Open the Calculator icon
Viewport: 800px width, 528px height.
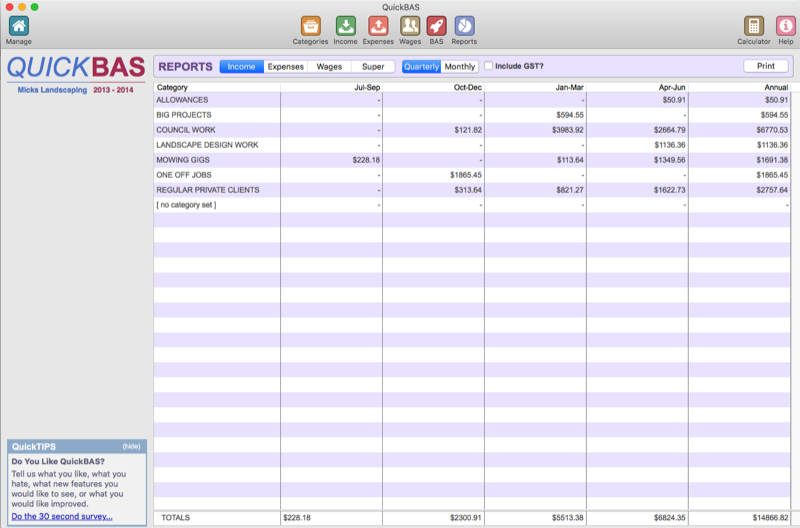[754, 26]
